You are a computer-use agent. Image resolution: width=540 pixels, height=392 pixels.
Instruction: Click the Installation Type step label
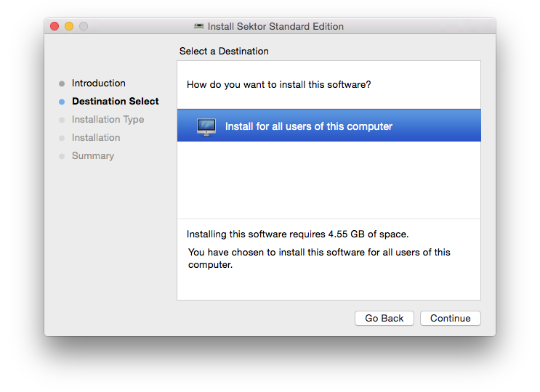point(108,120)
